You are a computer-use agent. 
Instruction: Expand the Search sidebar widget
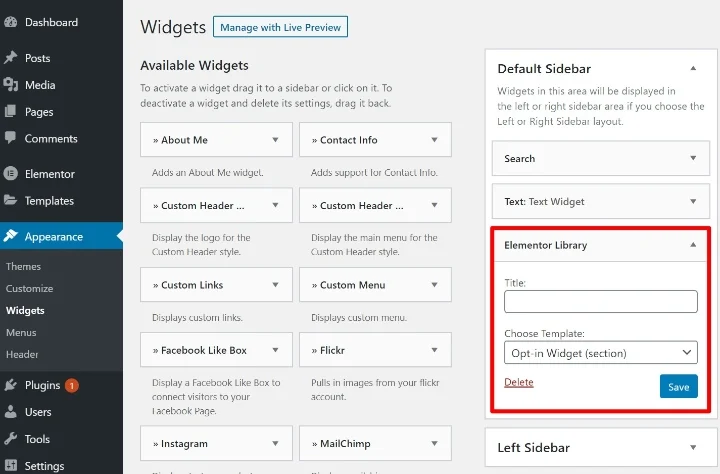tap(693, 158)
